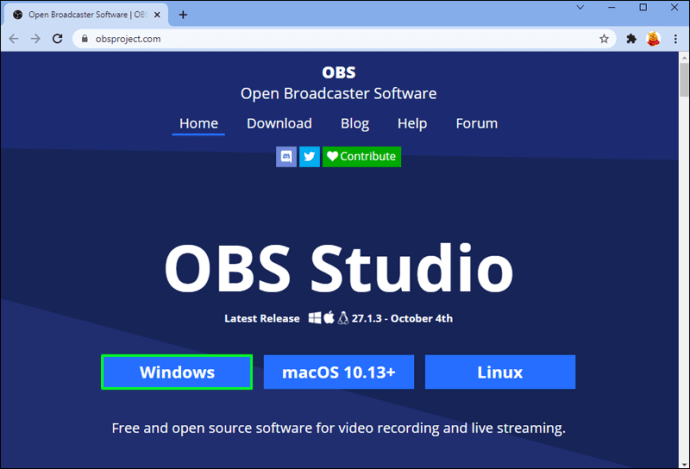Bookmark this page with star icon
690x469 pixels.
(604, 39)
